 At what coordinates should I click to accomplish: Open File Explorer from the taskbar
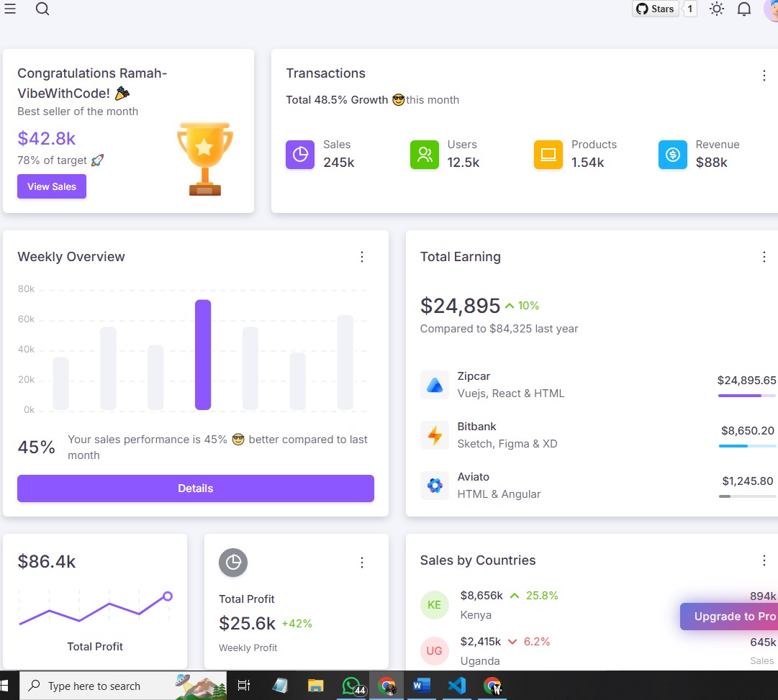click(315, 686)
